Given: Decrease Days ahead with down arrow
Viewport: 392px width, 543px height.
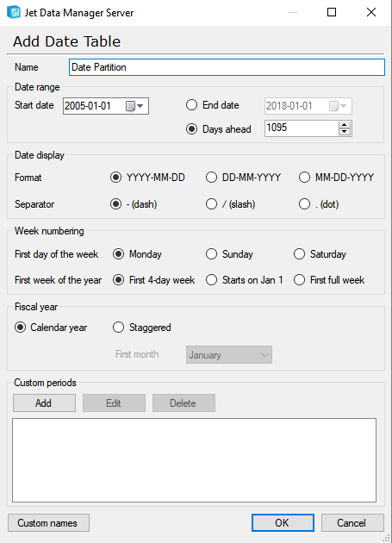Looking at the screenshot, I should click(x=345, y=132).
